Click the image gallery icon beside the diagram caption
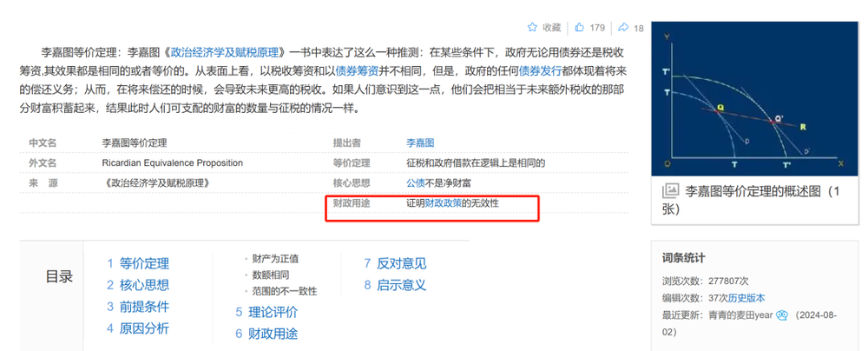This screenshot has width=868, height=351. 670,190
